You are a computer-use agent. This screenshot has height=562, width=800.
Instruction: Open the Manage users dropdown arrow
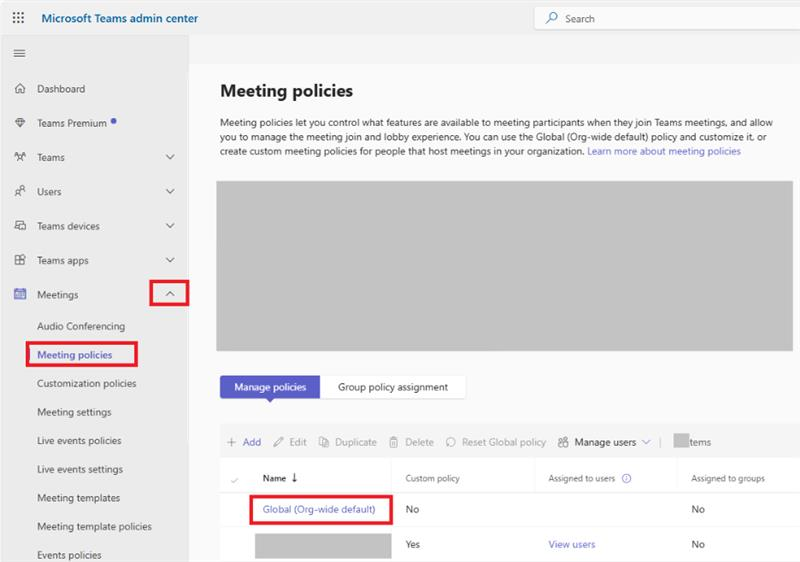pyautogui.click(x=646, y=442)
